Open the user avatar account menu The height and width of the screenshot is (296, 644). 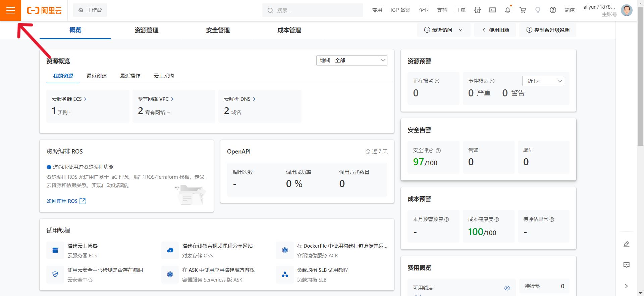[627, 10]
